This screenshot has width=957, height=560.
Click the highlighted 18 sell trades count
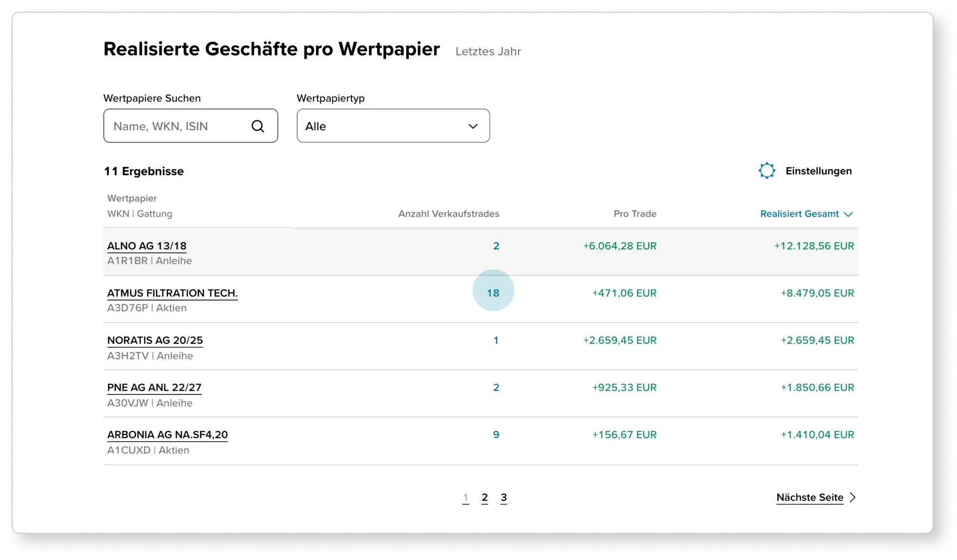click(494, 293)
